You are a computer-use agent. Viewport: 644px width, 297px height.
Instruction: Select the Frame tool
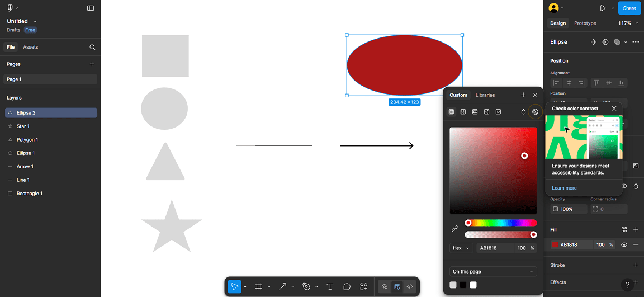click(259, 287)
